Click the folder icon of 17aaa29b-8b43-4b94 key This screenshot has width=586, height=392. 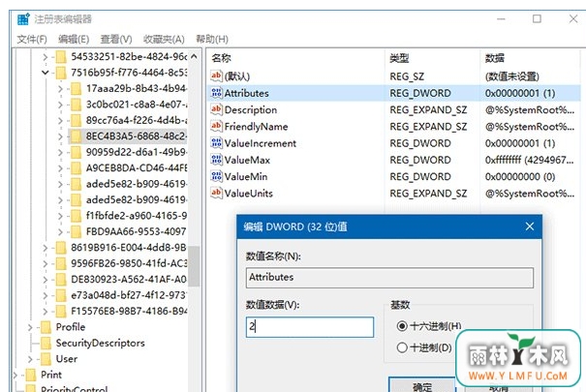[76, 89]
